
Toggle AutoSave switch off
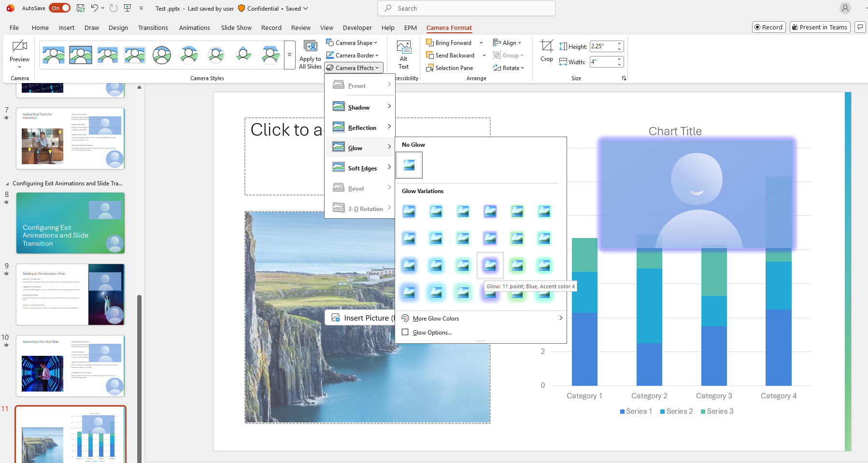(x=60, y=8)
